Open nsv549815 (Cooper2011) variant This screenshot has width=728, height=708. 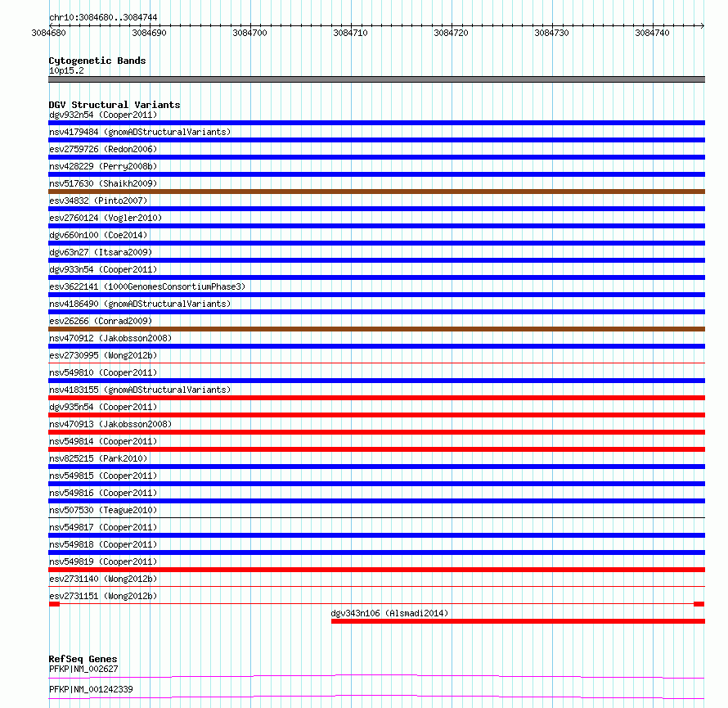(x=103, y=476)
